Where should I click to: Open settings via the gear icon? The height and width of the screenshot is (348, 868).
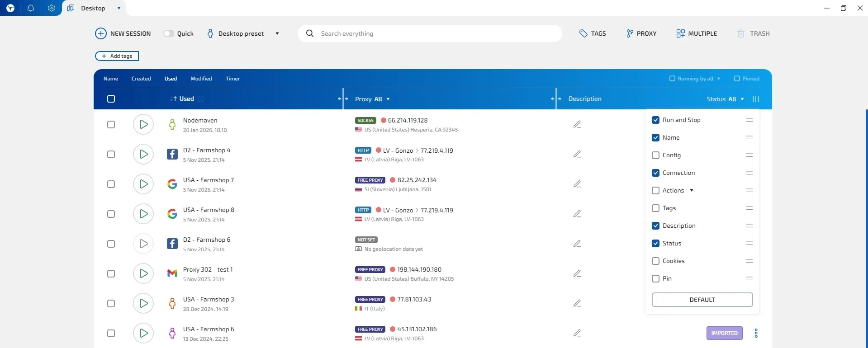(x=52, y=8)
